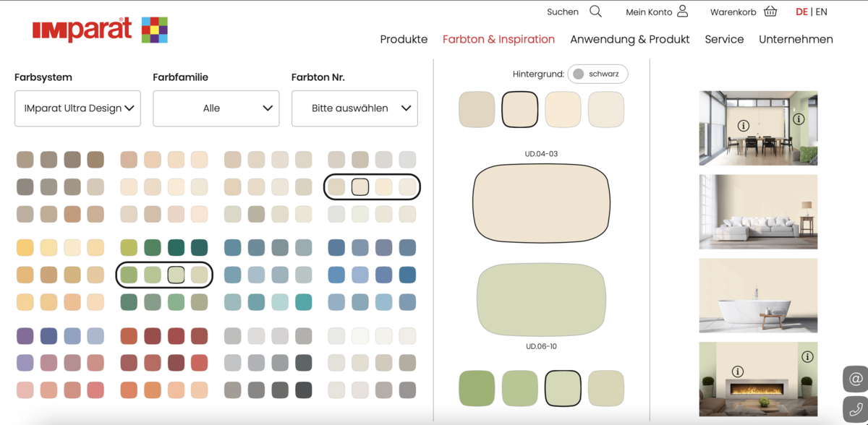Open the Farbsystem dropdown
Image resolution: width=868 pixels, height=425 pixels.
77,108
